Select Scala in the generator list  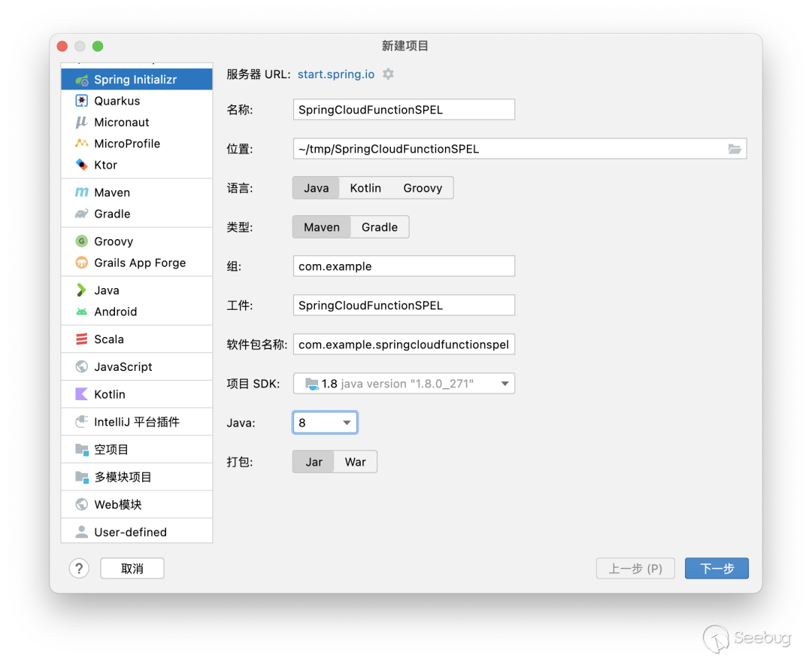(137, 339)
